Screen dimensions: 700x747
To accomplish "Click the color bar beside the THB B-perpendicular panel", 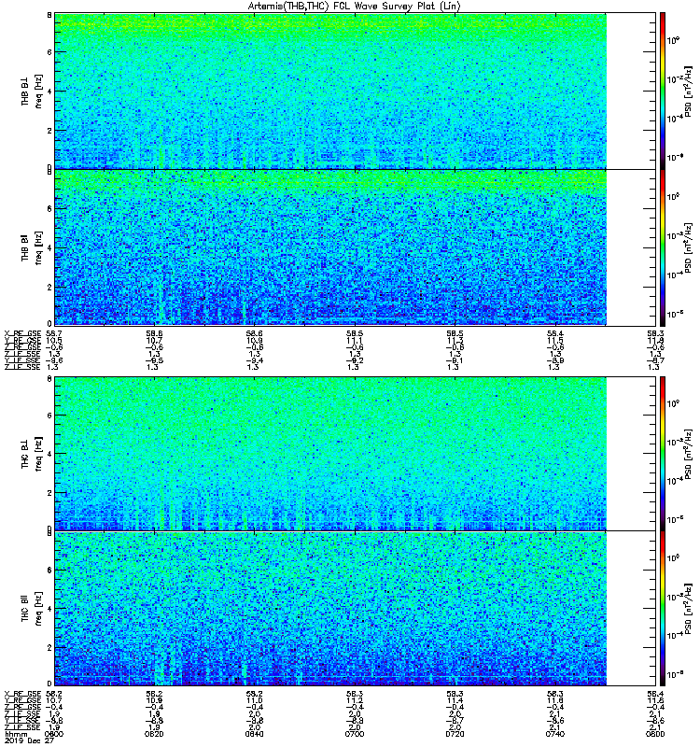I will pos(663,91).
